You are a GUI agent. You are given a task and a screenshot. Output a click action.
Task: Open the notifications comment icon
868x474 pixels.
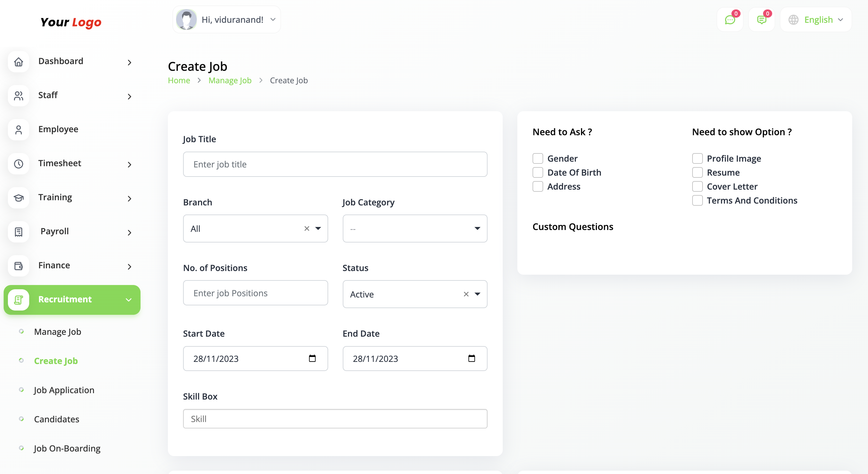click(761, 20)
